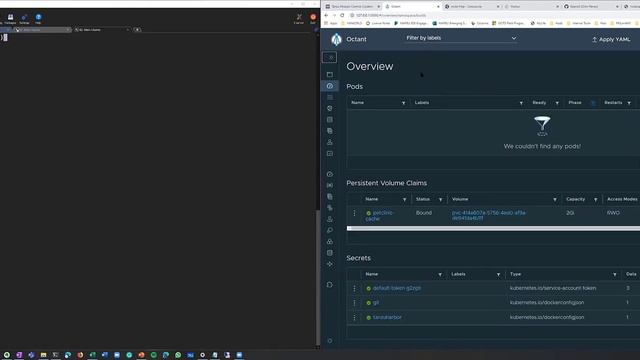The image size is (640, 360).
Task: Filter the Secrets Type column
Action: [615, 274]
